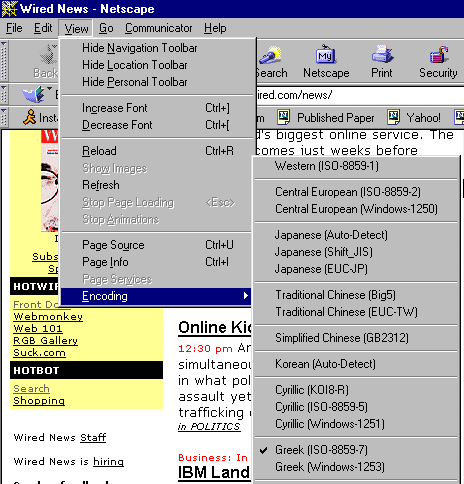Screen dimensions: 464x484
Task: Click the Print toolbar icon
Action: 382,54
